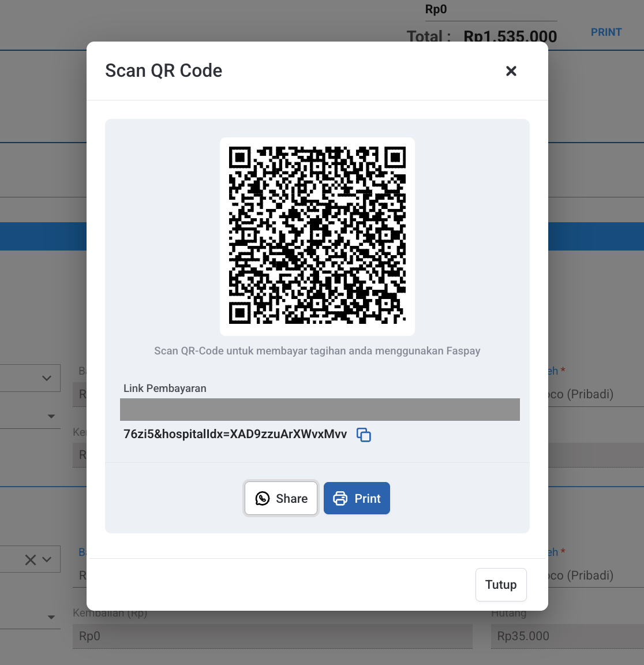This screenshot has height=665, width=644.
Task: Click second row's (Pribadi) field
Action: click(x=589, y=576)
